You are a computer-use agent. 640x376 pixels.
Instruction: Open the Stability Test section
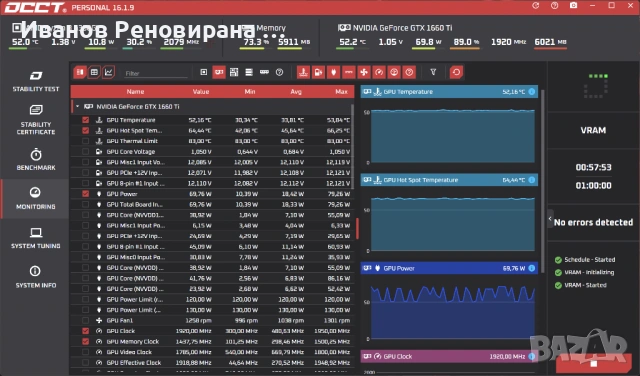pos(36,81)
